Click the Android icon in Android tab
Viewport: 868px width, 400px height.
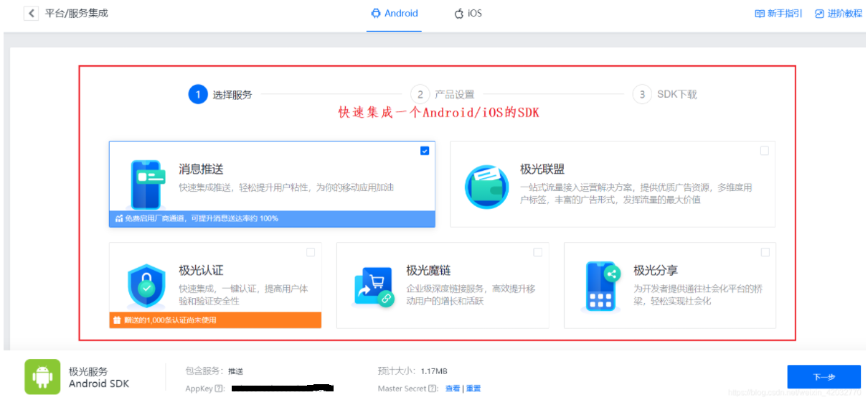click(x=376, y=14)
